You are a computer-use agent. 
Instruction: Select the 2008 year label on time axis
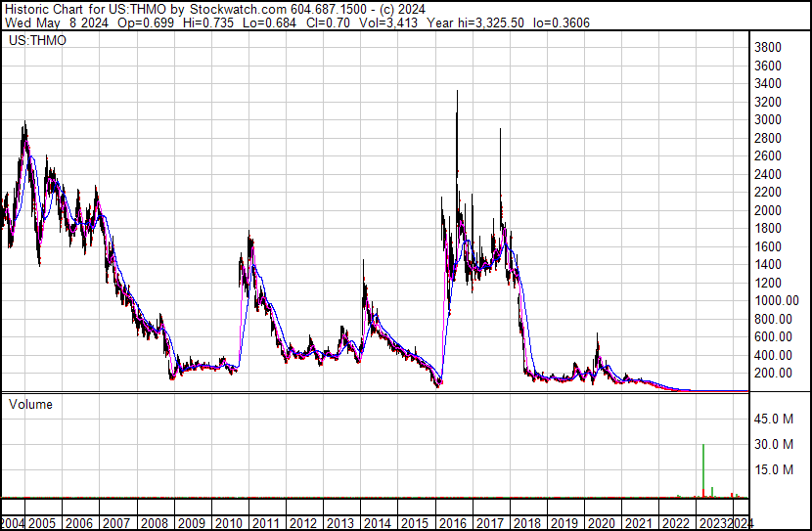[155, 522]
